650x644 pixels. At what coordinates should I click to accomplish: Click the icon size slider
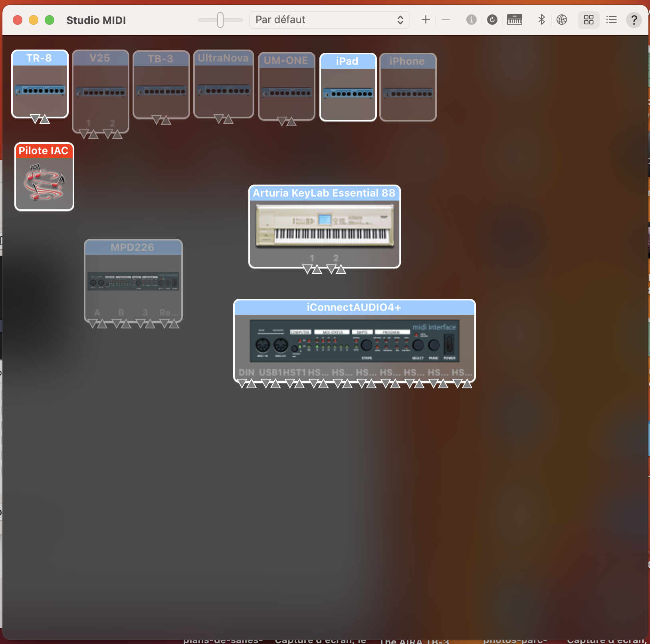click(x=220, y=20)
